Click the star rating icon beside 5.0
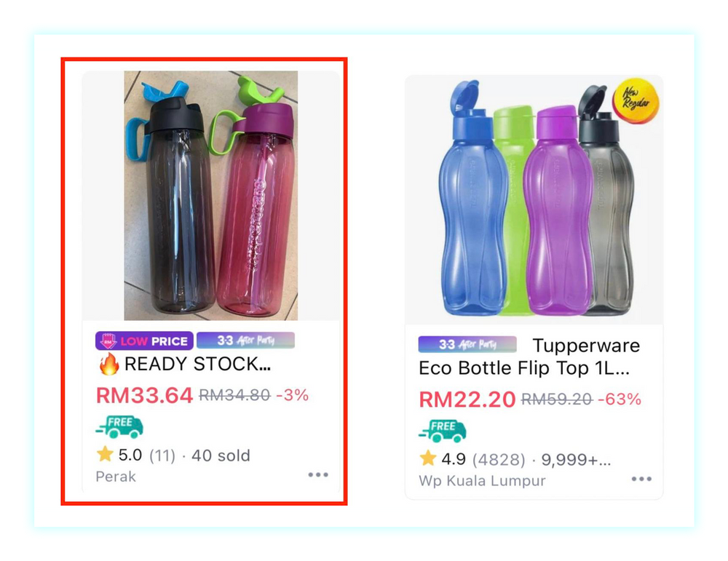This screenshot has height=561, width=728. (105, 454)
